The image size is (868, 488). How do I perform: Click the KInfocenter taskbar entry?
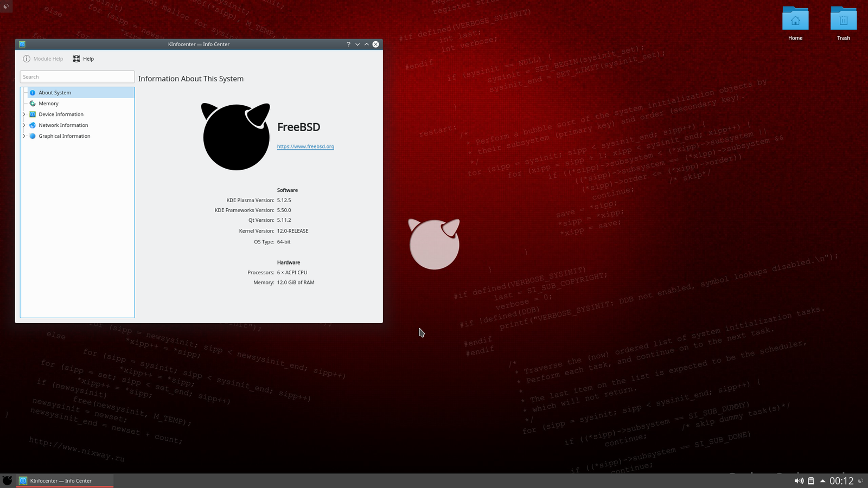65,481
